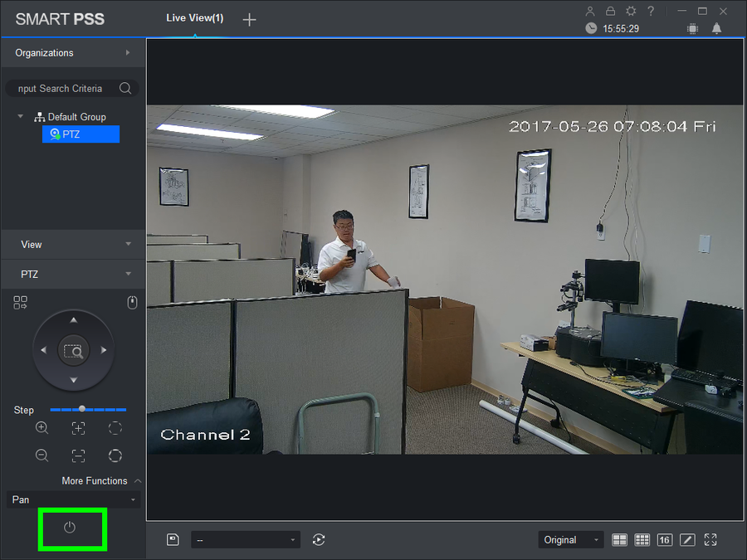The image size is (747, 560).
Task: Add new tab with plus button
Action: 249,20
